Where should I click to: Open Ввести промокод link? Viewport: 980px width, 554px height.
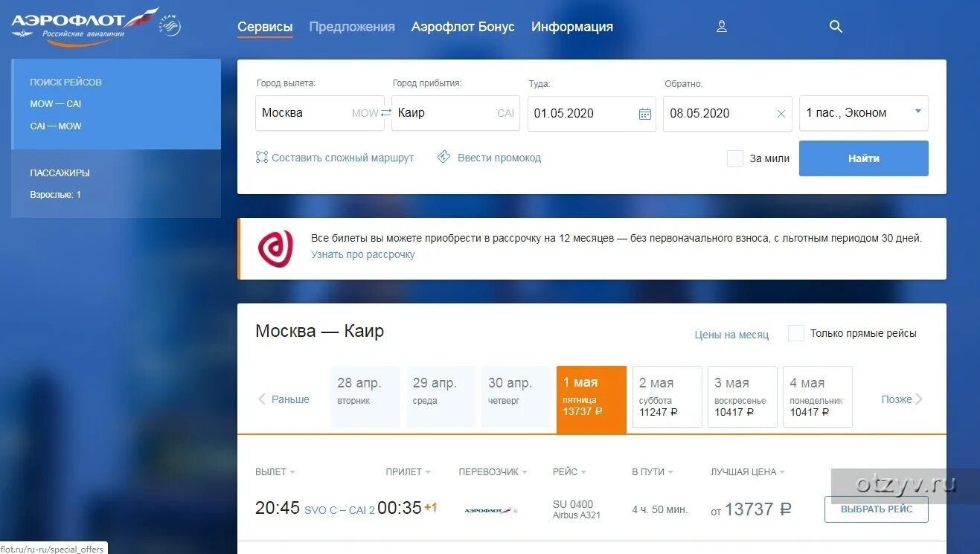(x=499, y=158)
